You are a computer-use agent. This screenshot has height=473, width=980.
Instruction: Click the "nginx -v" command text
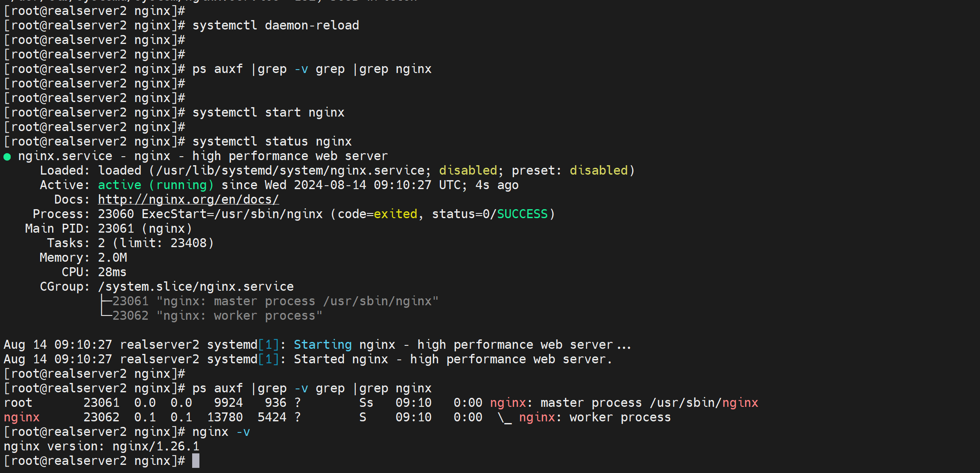(221, 432)
